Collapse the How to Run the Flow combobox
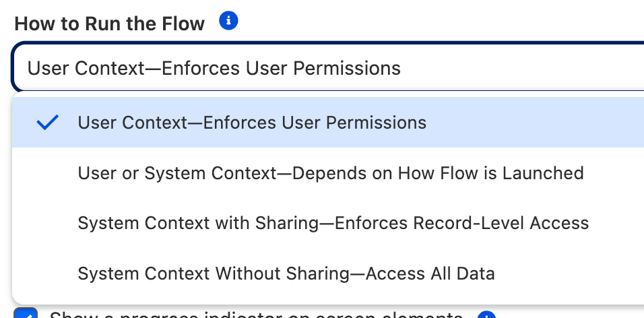 328,67
